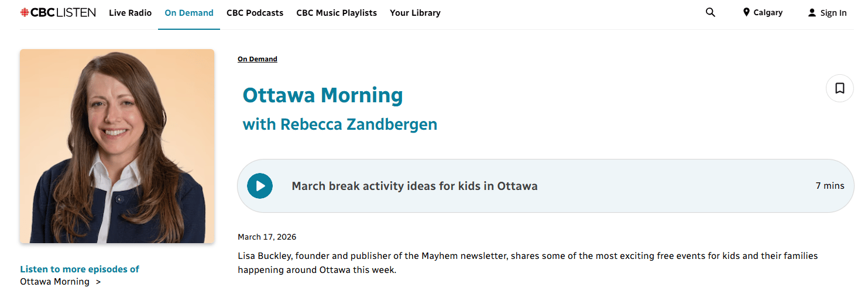Viewport: 868px width, 294px height.
Task: Go to CBC Podcasts
Action: click(255, 13)
